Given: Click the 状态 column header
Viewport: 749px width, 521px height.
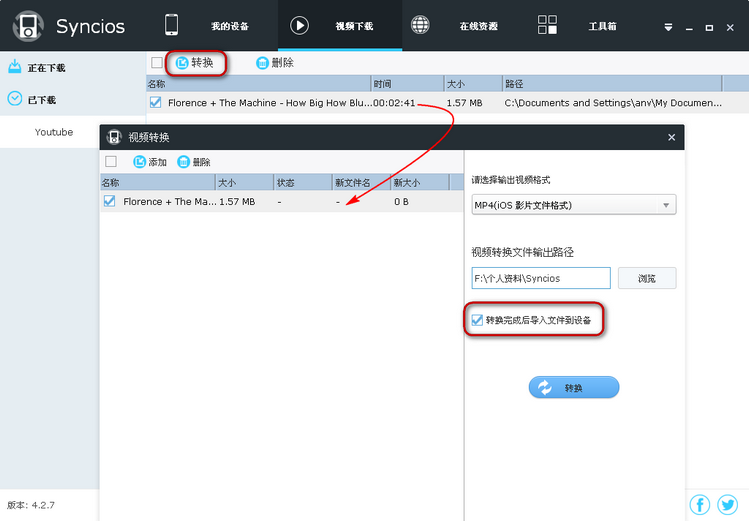Looking at the screenshot, I should pyautogui.click(x=303, y=182).
